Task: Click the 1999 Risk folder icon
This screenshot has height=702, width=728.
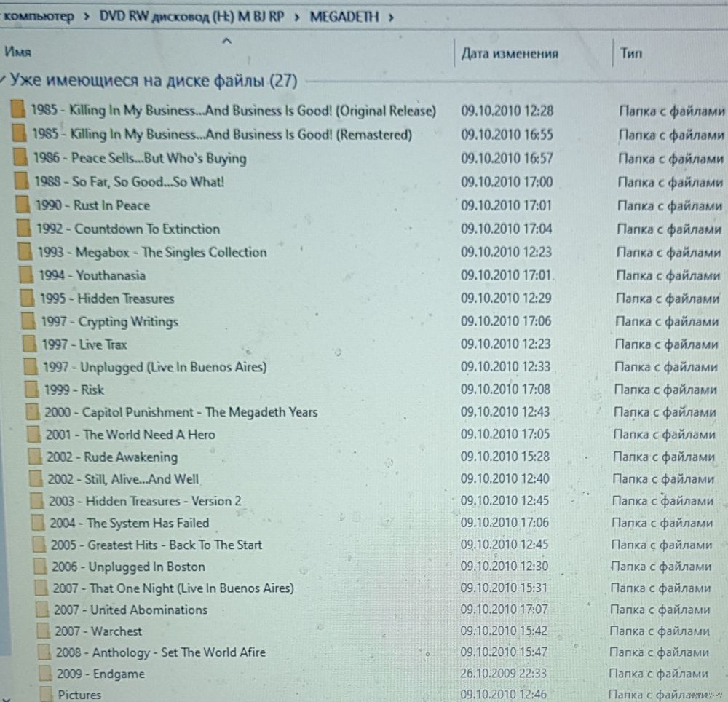Action: 31,389
